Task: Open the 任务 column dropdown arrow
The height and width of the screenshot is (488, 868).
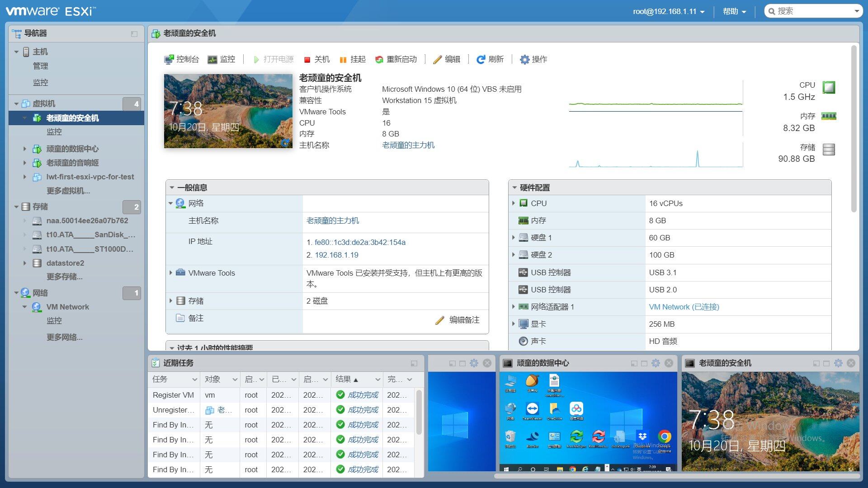Action: 194,380
